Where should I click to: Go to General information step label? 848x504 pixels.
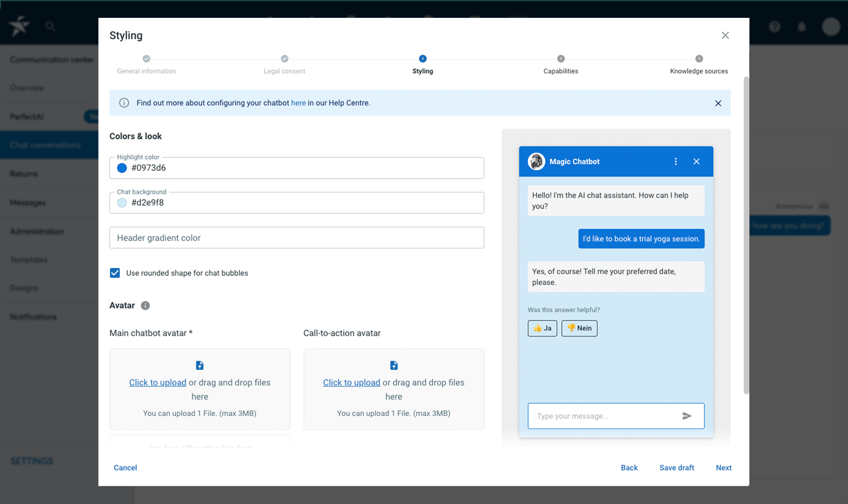click(146, 71)
